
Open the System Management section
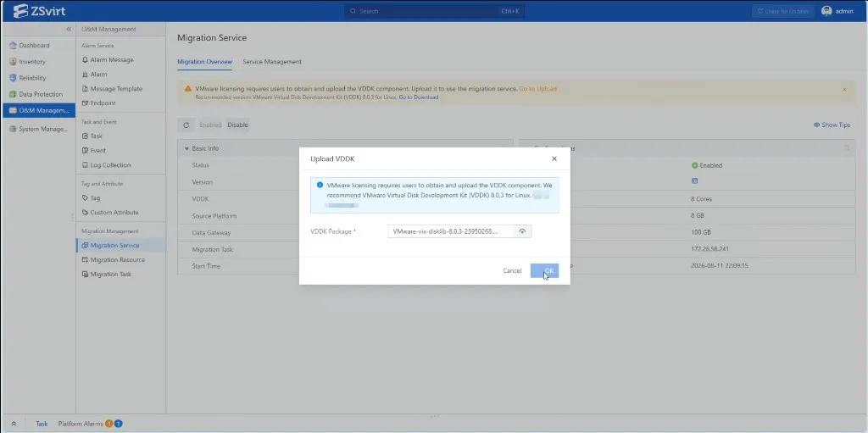39,129
